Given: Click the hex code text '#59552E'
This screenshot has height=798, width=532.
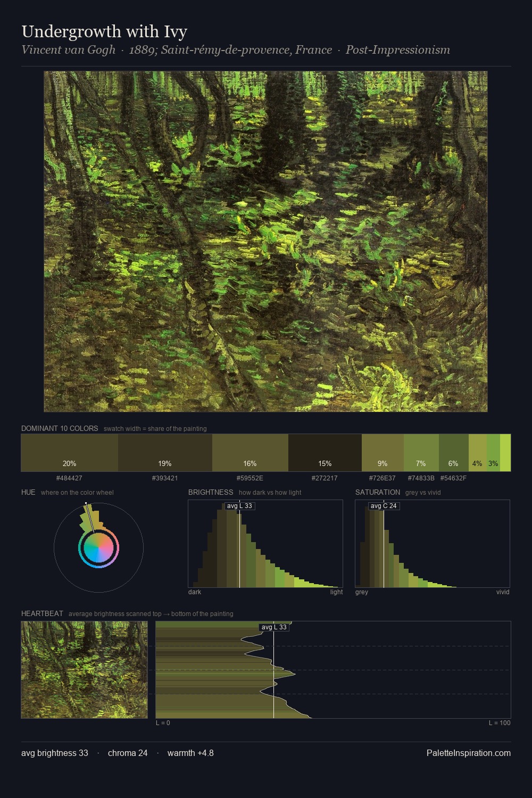Looking at the screenshot, I should [x=250, y=478].
